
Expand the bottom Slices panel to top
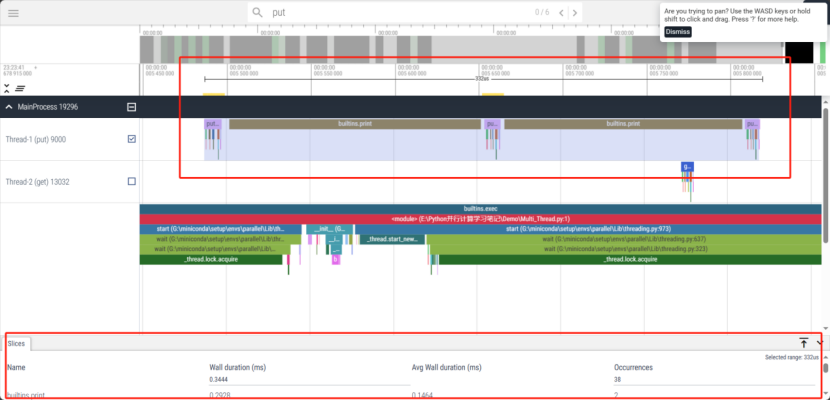click(803, 342)
